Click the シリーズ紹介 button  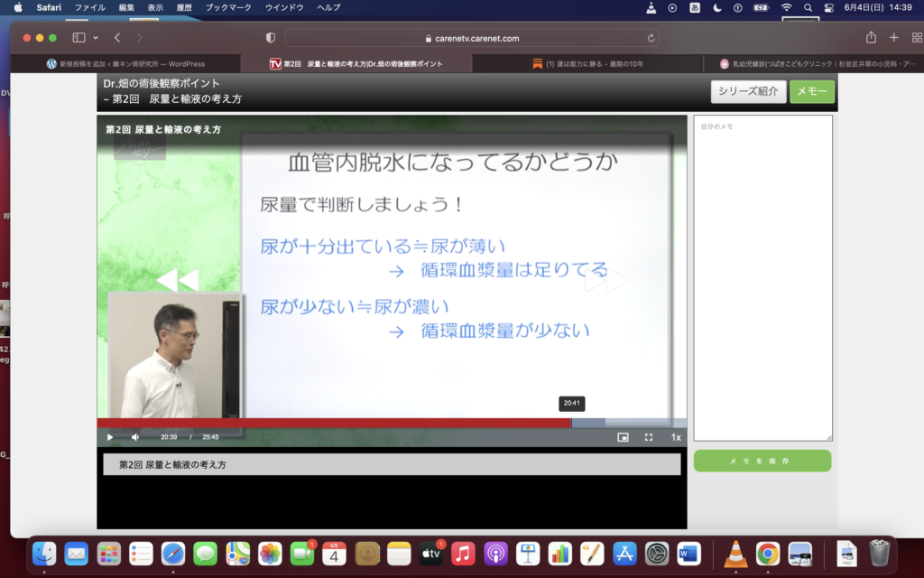[748, 91]
